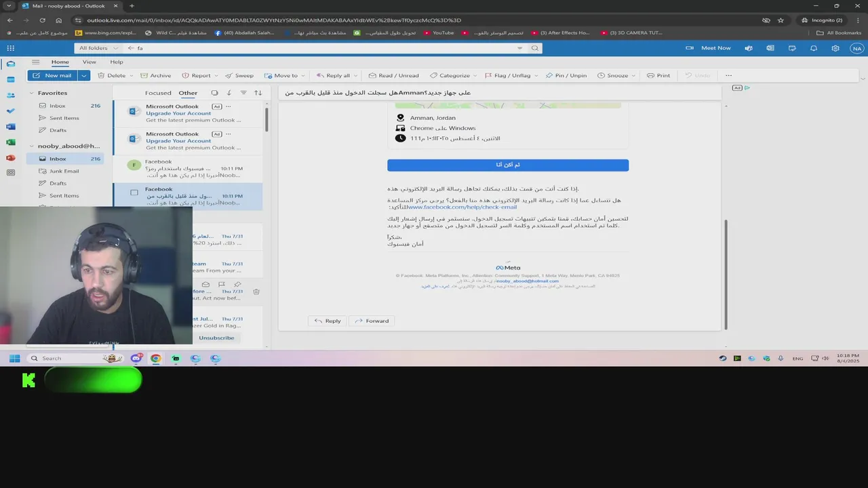Open the Help ribbon tab
The width and height of the screenshot is (868, 488).
tap(117, 62)
